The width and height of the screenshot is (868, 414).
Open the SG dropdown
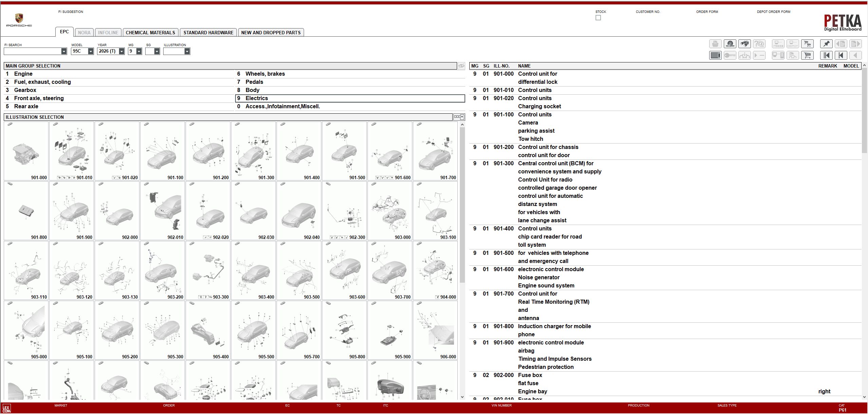157,51
